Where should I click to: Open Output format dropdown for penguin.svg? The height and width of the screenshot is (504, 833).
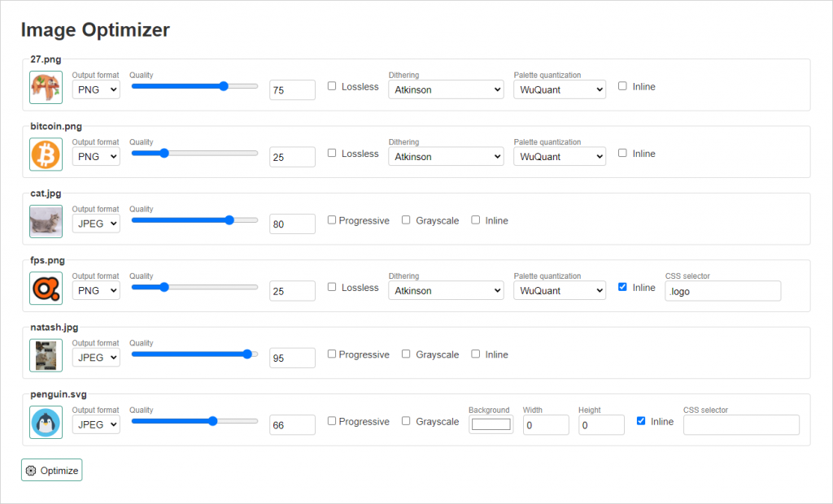96,424
